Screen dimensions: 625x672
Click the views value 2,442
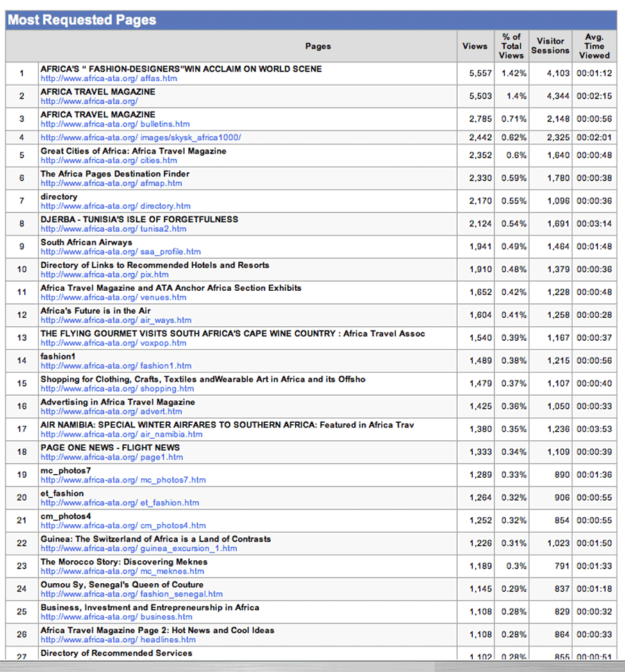pos(481,137)
